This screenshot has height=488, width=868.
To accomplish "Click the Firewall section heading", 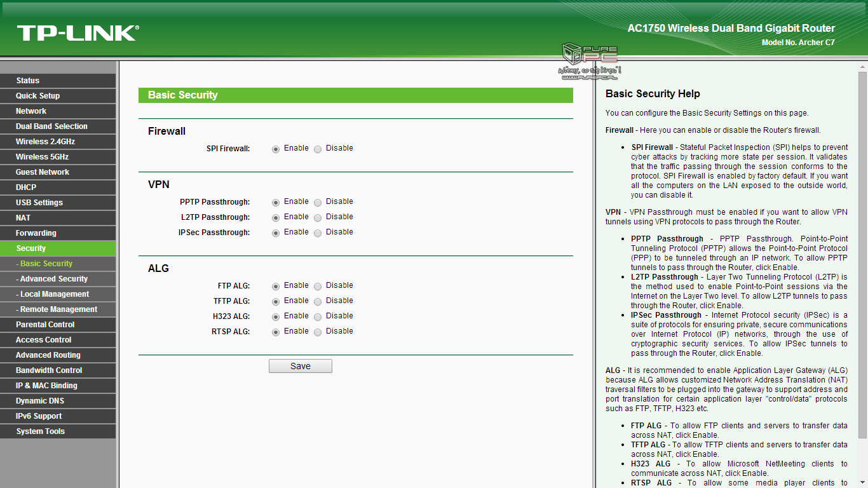I will [x=166, y=132].
